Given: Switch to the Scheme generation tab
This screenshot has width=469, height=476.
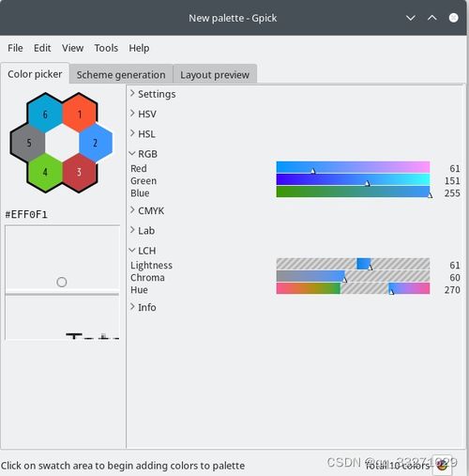Looking at the screenshot, I should tap(121, 75).
